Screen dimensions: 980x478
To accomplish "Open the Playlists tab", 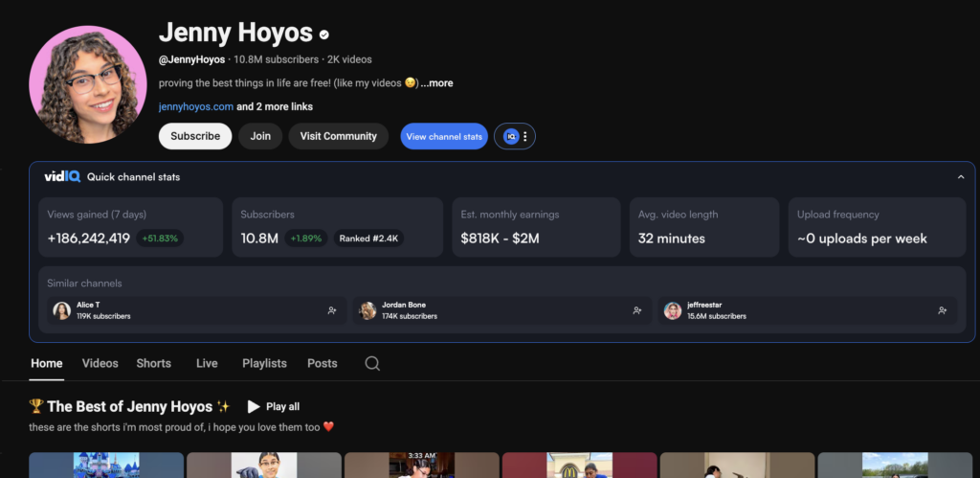I will pyautogui.click(x=264, y=363).
